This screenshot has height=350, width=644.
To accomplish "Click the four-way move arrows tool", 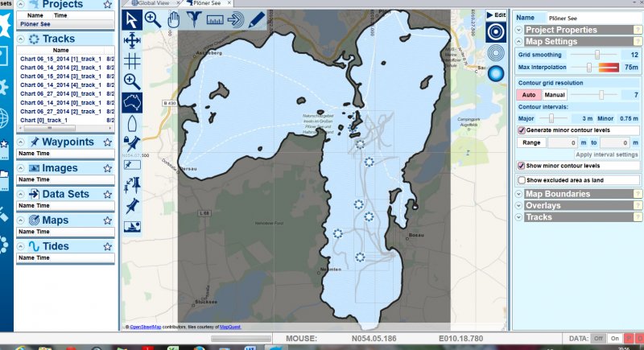I will tap(132, 39).
